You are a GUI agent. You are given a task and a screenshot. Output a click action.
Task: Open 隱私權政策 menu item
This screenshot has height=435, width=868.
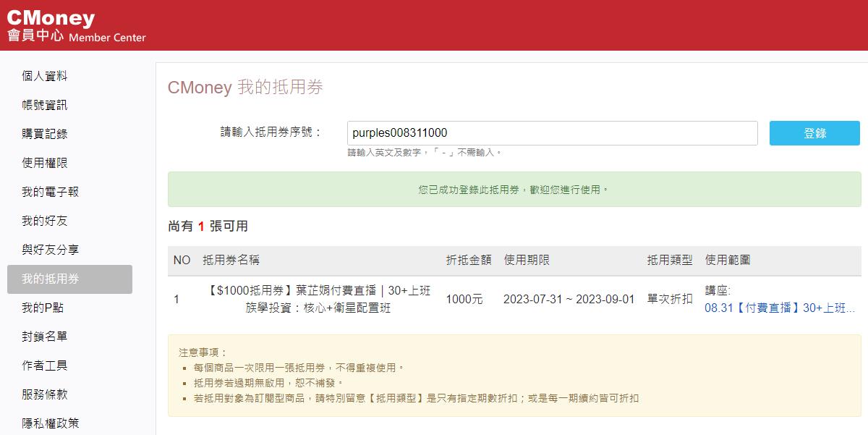[50, 423]
